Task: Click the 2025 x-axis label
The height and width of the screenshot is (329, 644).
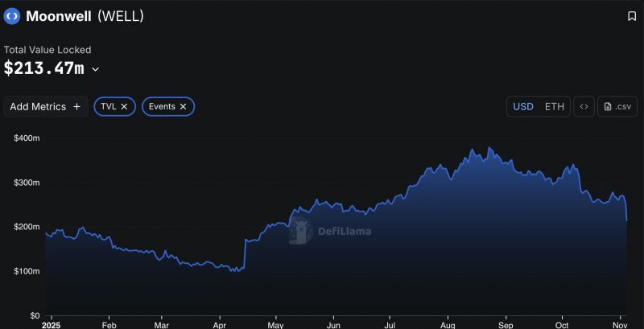Action: tap(52, 325)
